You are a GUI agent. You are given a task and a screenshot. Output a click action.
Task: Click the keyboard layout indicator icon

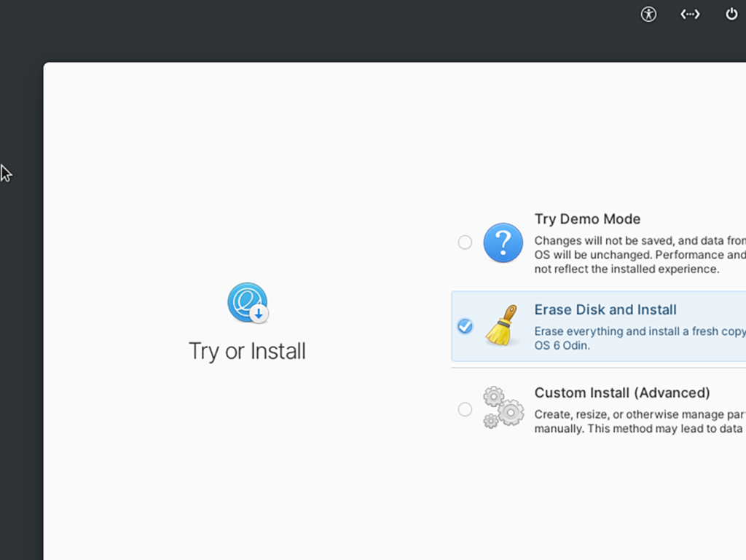coord(689,14)
